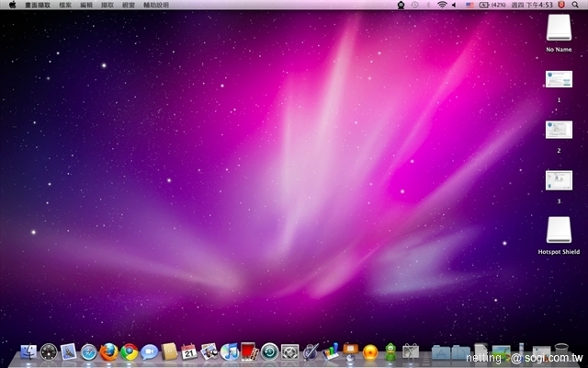Launch Google Chrome from the Dock
588x368 pixels.
130,351
